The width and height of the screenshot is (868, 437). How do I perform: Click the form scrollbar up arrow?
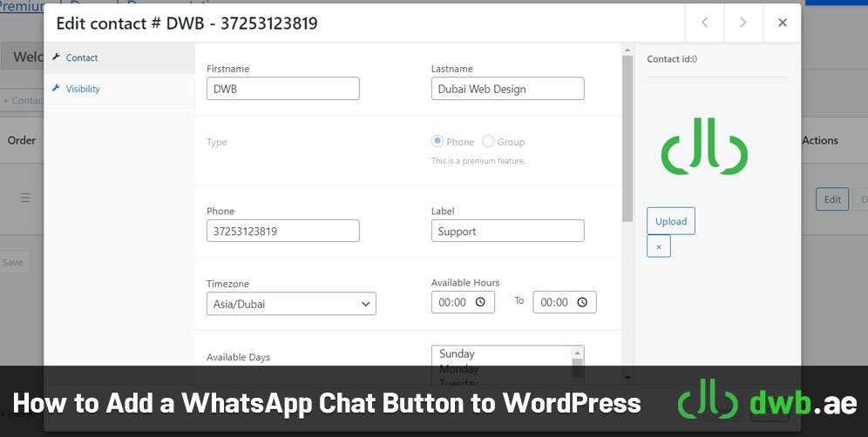(627, 50)
